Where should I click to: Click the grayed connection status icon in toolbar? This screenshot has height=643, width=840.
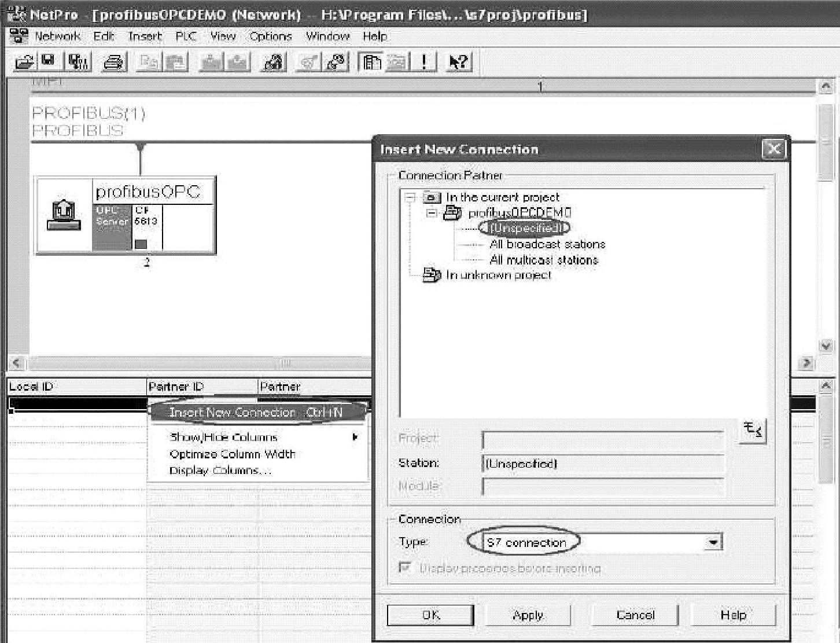pyautogui.click(x=308, y=62)
